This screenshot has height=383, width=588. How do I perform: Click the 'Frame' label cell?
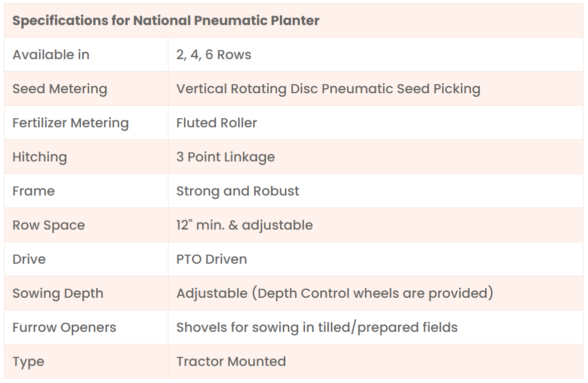34,191
